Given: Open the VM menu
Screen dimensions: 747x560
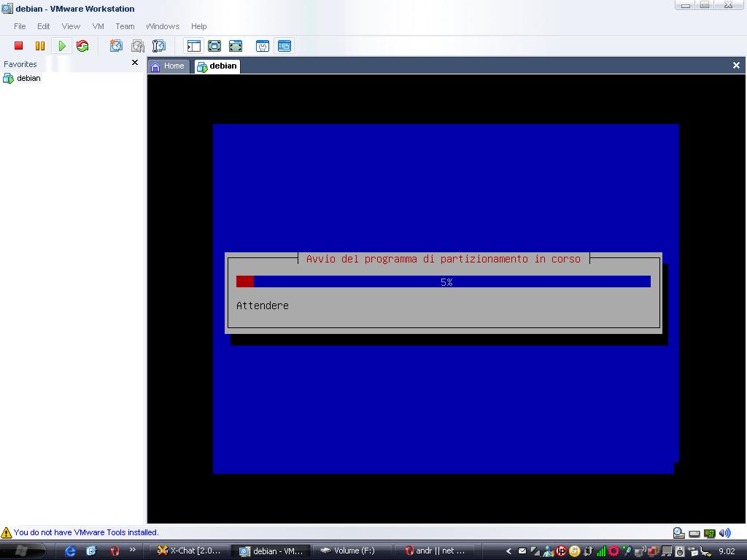Looking at the screenshot, I should (98, 26).
